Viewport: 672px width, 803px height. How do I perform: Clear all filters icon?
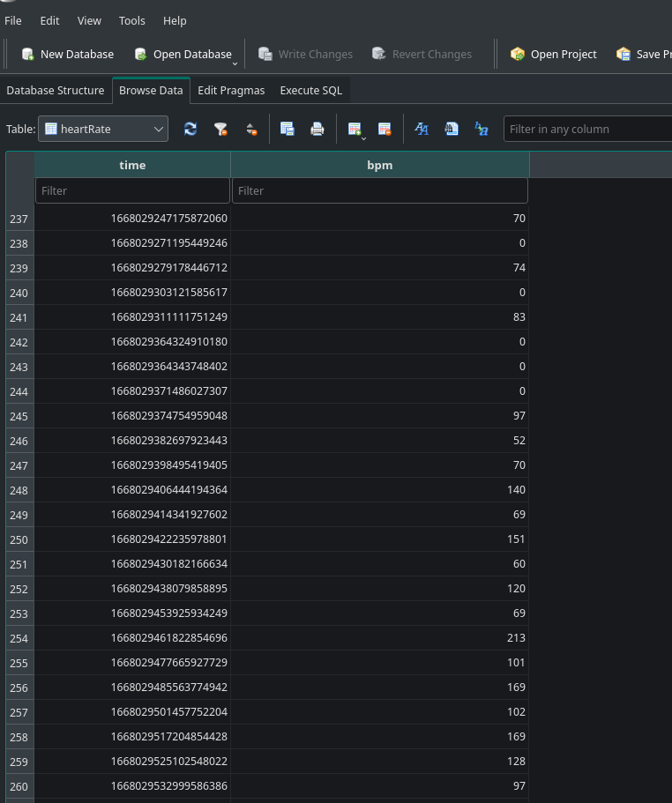pyautogui.click(x=220, y=129)
